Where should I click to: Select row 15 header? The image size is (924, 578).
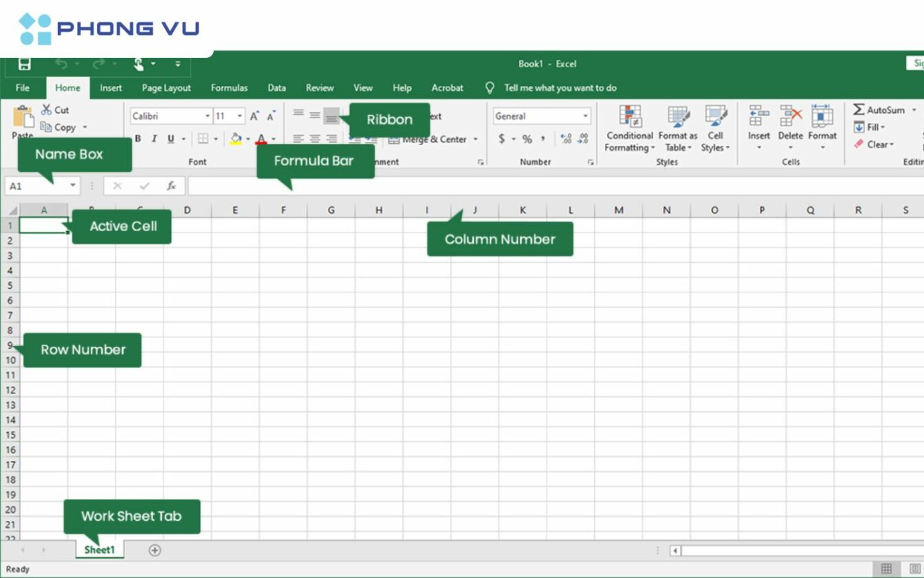[10, 435]
